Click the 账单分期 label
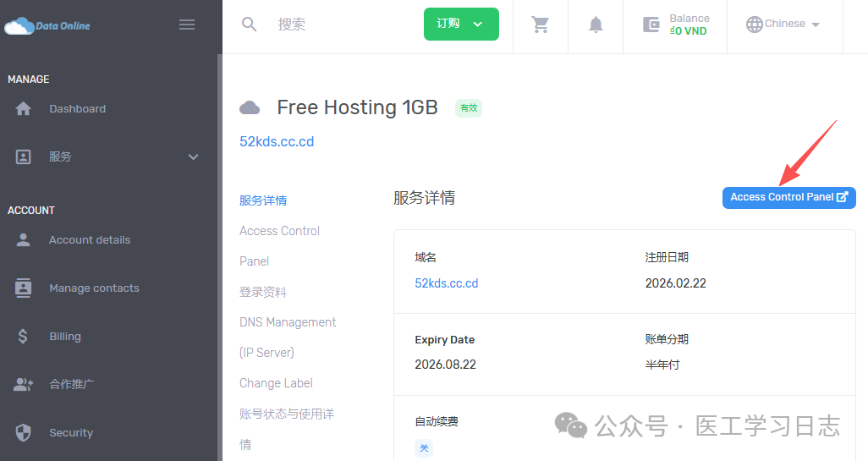 pos(667,339)
